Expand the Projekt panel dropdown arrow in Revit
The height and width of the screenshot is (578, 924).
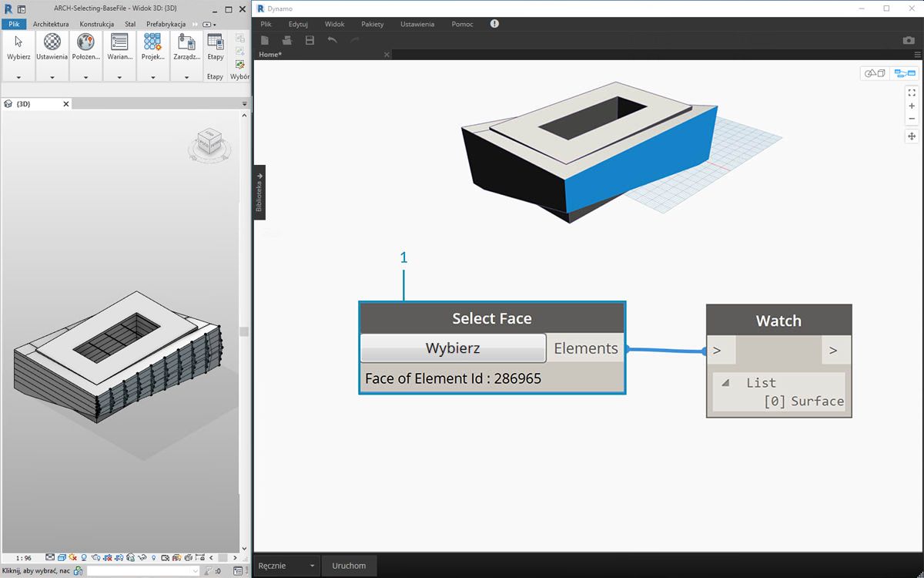coord(152,77)
